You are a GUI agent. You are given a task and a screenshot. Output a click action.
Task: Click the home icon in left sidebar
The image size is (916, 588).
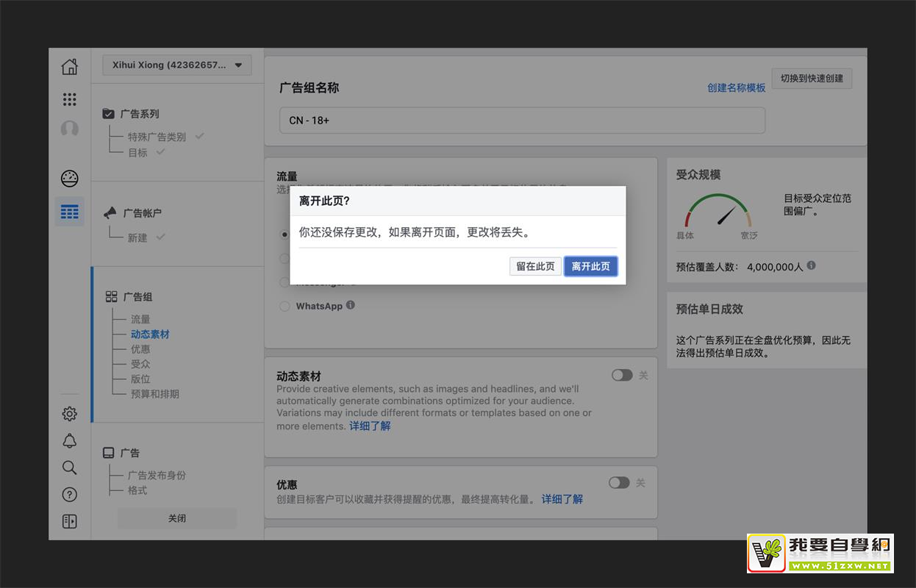(69, 67)
